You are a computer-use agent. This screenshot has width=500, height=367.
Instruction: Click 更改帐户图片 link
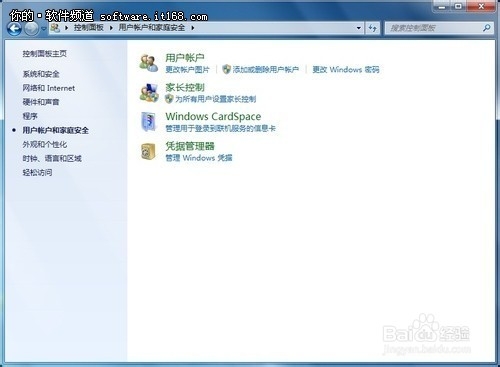click(x=188, y=69)
